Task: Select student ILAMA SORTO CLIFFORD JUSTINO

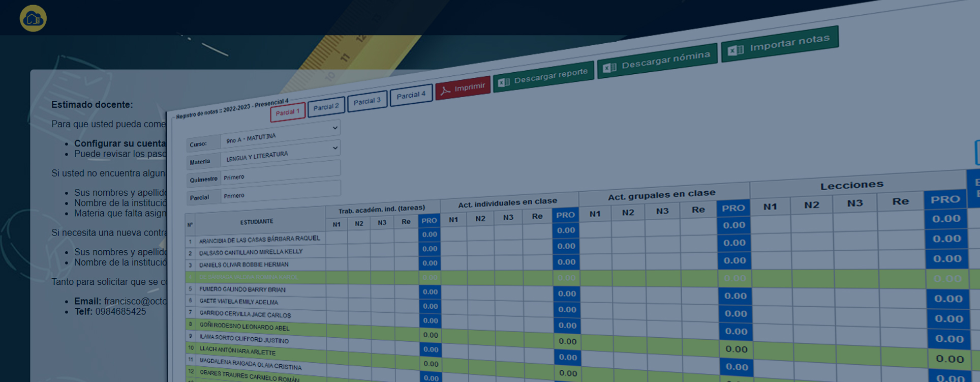Action: (x=244, y=339)
